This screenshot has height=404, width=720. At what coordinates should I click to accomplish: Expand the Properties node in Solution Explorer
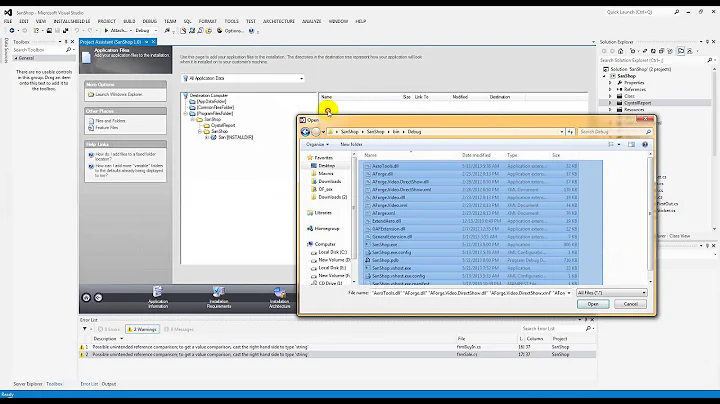(610, 83)
